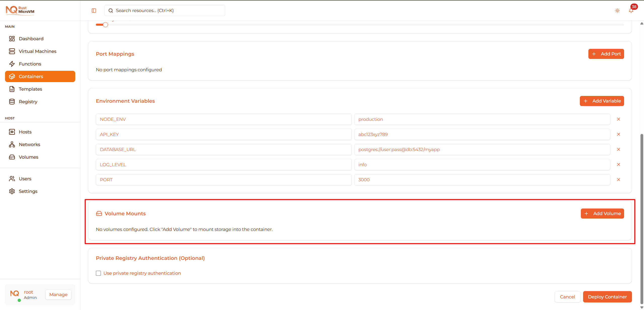Navigate to the Registry page

28,101
